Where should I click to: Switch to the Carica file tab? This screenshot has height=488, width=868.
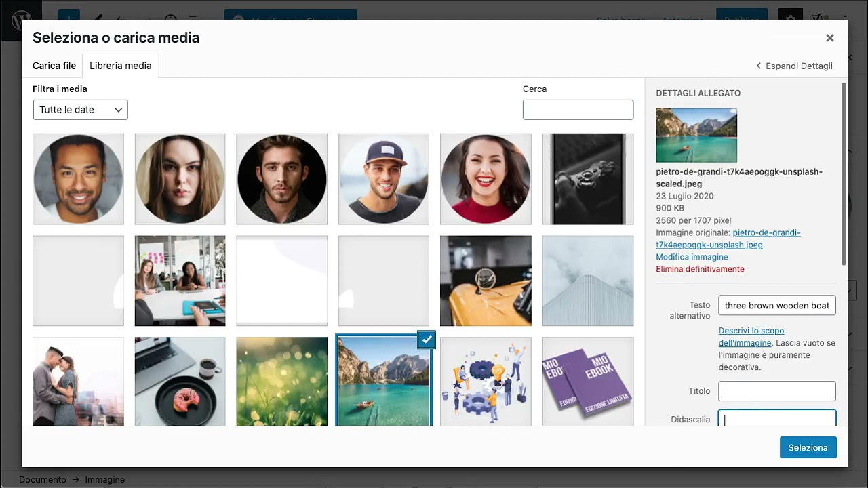(x=54, y=66)
